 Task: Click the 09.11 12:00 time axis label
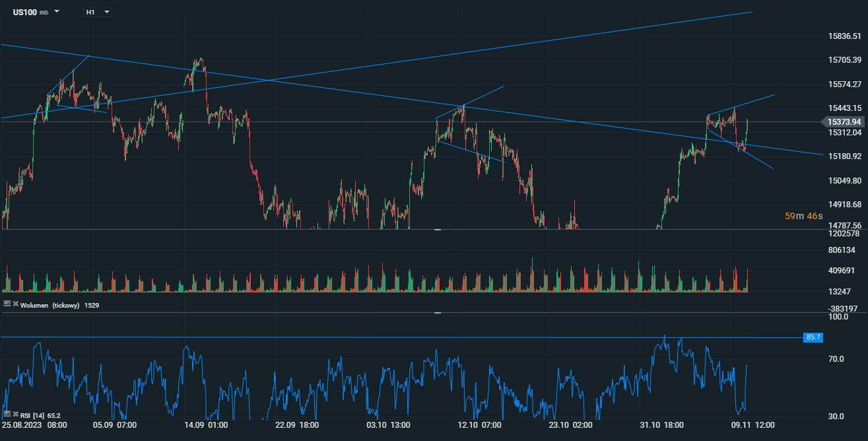click(x=752, y=424)
